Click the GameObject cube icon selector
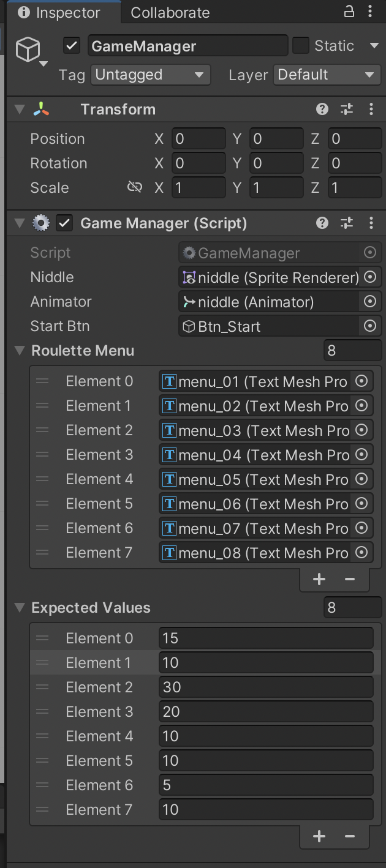This screenshot has height=868, width=386. (x=29, y=51)
